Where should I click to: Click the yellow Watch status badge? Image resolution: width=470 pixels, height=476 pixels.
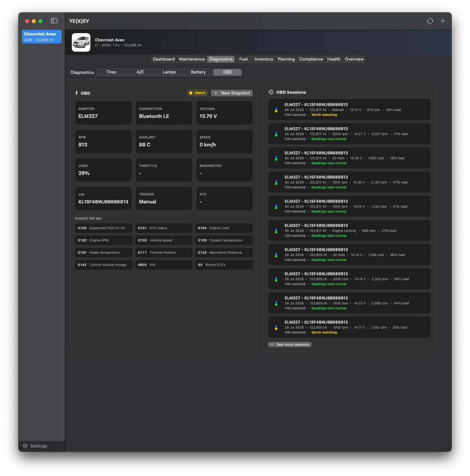click(197, 93)
